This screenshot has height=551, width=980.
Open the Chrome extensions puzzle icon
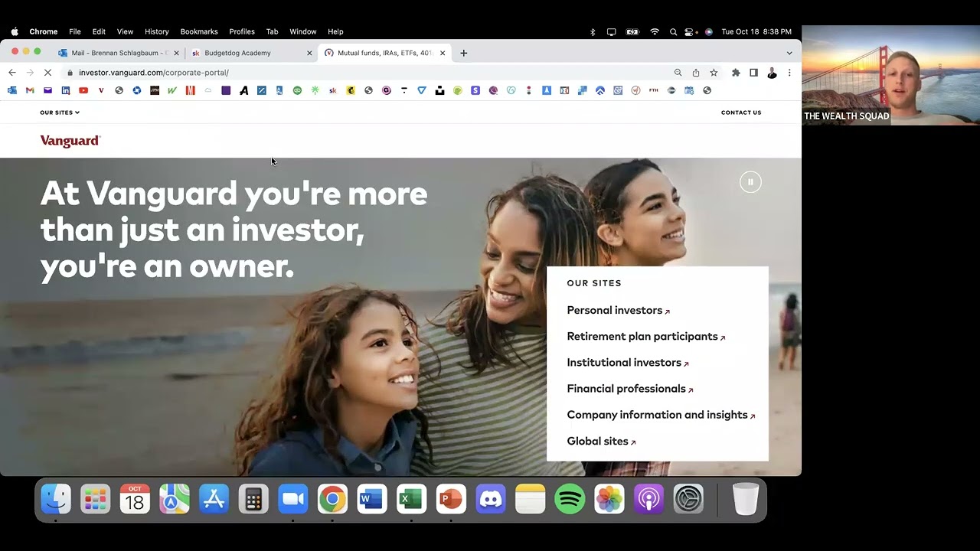tap(736, 73)
